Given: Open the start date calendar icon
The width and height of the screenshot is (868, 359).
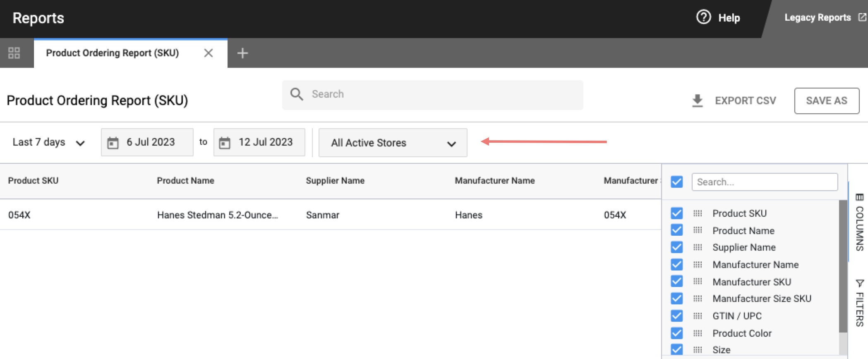Looking at the screenshot, I should (x=113, y=143).
